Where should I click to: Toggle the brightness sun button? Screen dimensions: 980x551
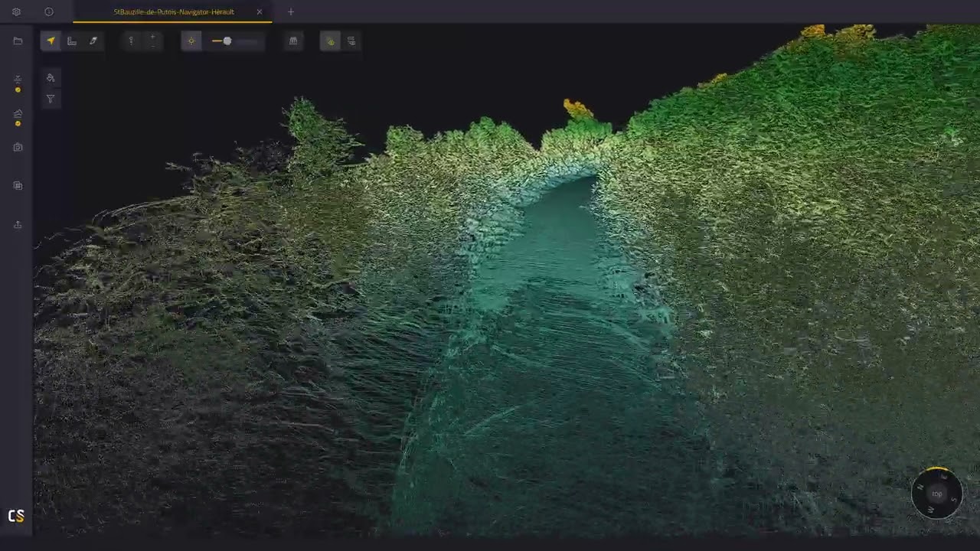point(191,41)
